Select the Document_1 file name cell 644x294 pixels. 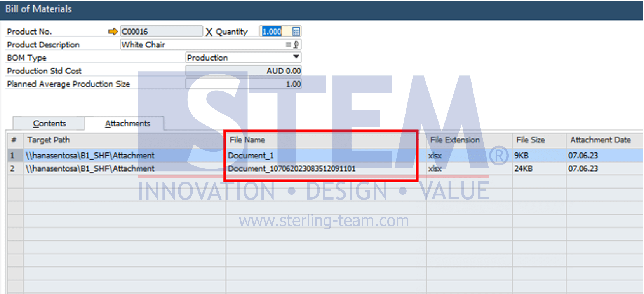tap(326, 156)
